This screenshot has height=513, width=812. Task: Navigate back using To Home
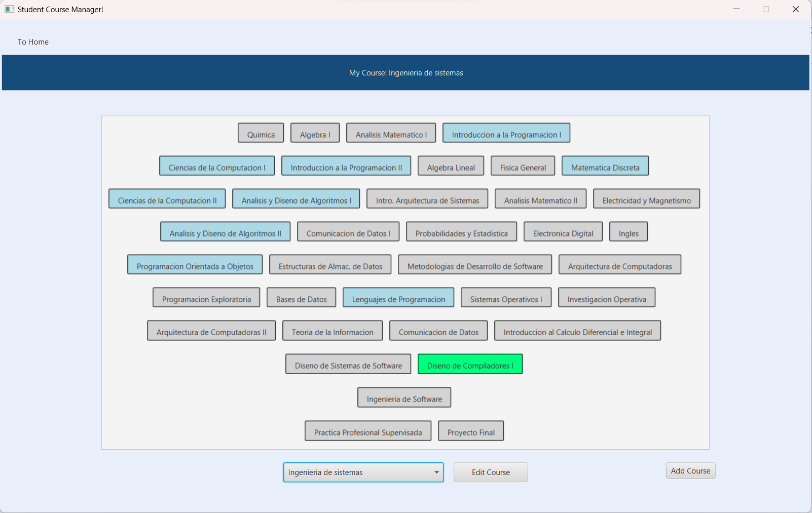(x=33, y=42)
